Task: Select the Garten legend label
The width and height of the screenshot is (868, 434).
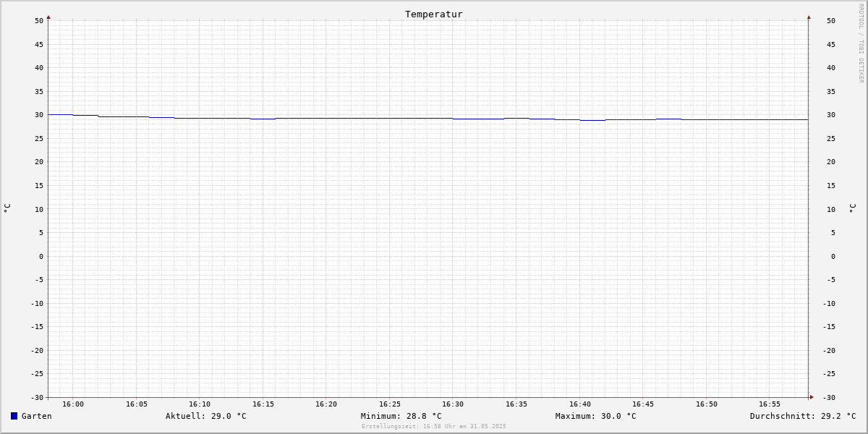Action: point(37,416)
